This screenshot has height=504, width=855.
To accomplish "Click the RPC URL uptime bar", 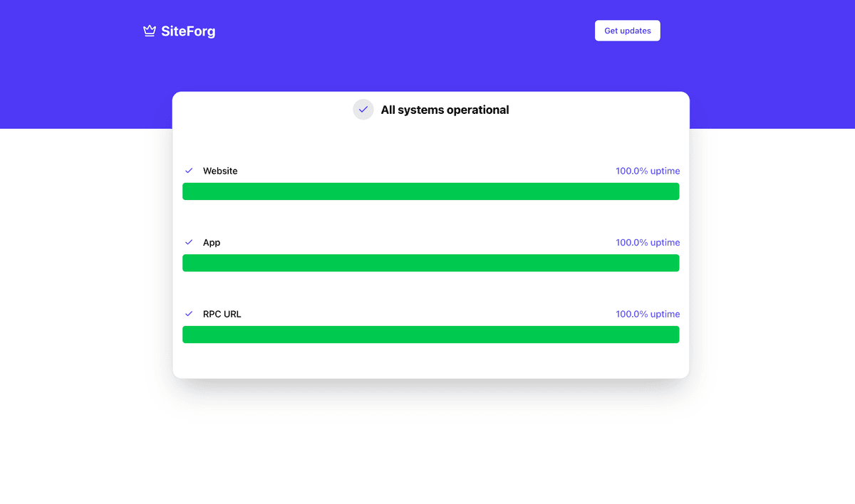I will 430,334.
